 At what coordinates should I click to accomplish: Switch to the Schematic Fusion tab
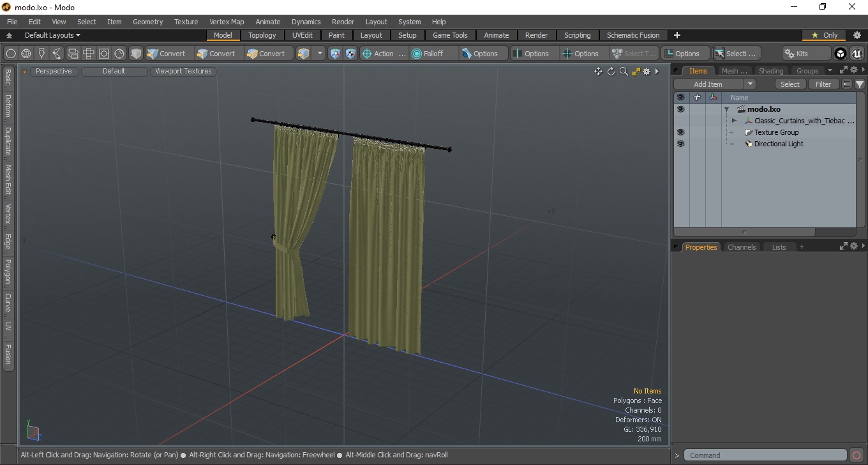pyautogui.click(x=633, y=35)
